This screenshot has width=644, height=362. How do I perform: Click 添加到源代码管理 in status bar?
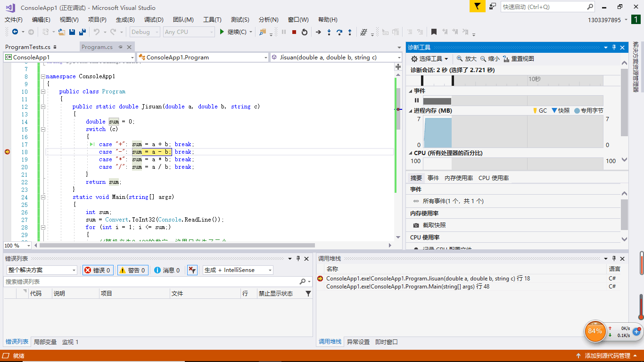(x=607, y=355)
